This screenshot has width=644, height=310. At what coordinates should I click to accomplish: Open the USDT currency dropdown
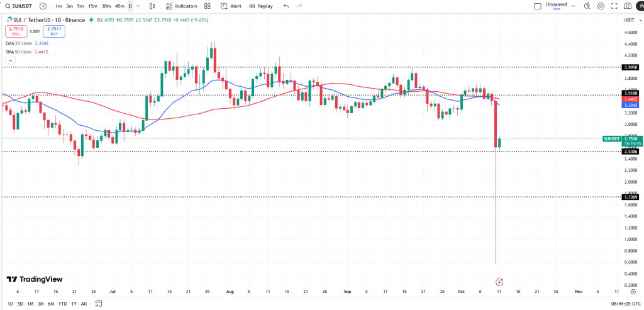628,20
